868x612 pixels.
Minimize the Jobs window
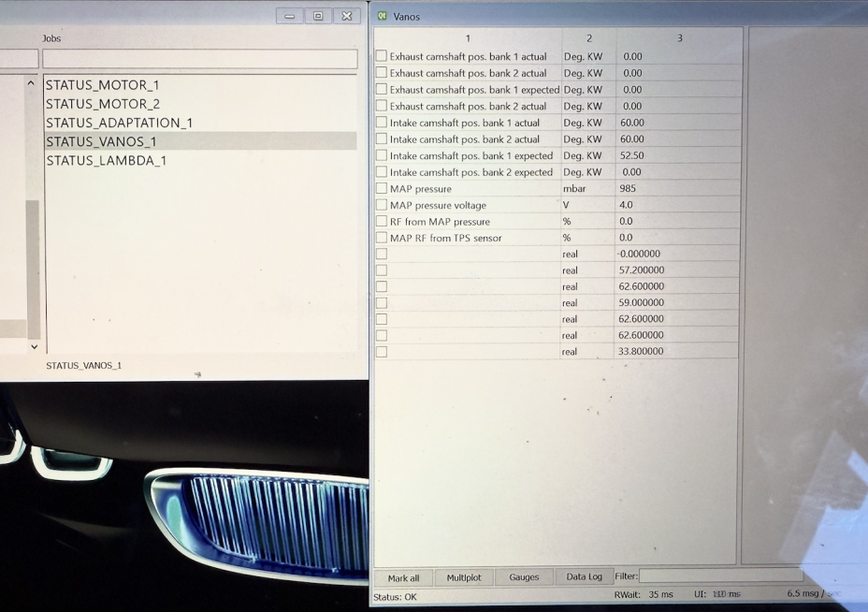[x=290, y=16]
